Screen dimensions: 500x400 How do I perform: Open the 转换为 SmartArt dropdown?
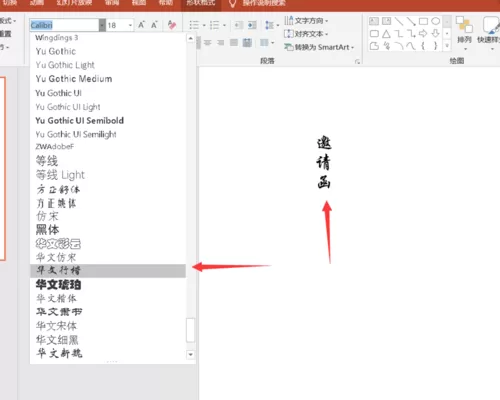[x=319, y=47]
